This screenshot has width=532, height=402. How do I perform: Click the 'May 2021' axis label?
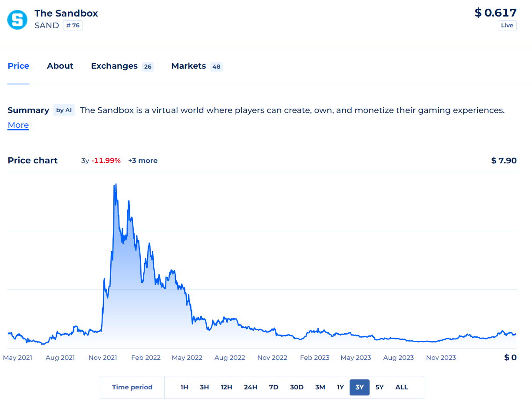[x=17, y=358]
